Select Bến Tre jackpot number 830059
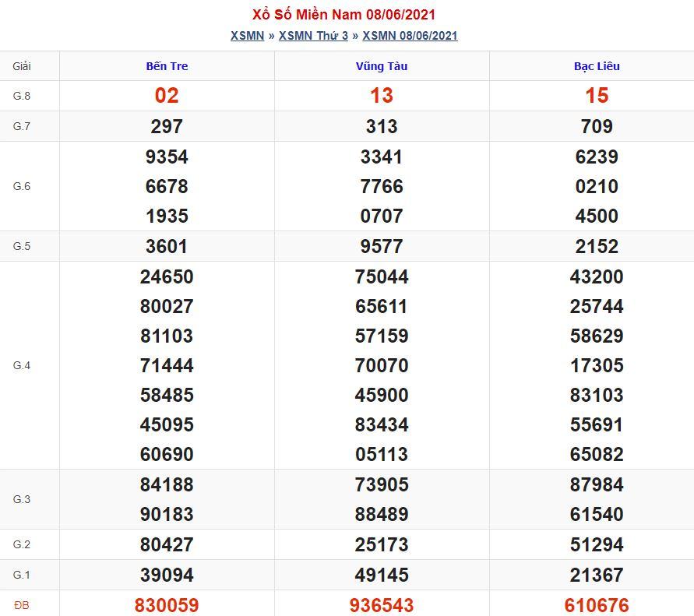Image resolution: width=694 pixels, height=616 pixels. pyautogui.click(x=167, y=605)
